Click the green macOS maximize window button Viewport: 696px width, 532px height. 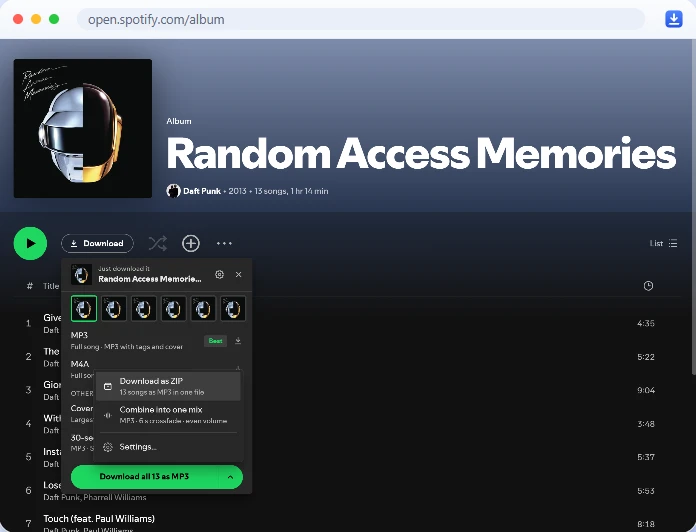54,19
